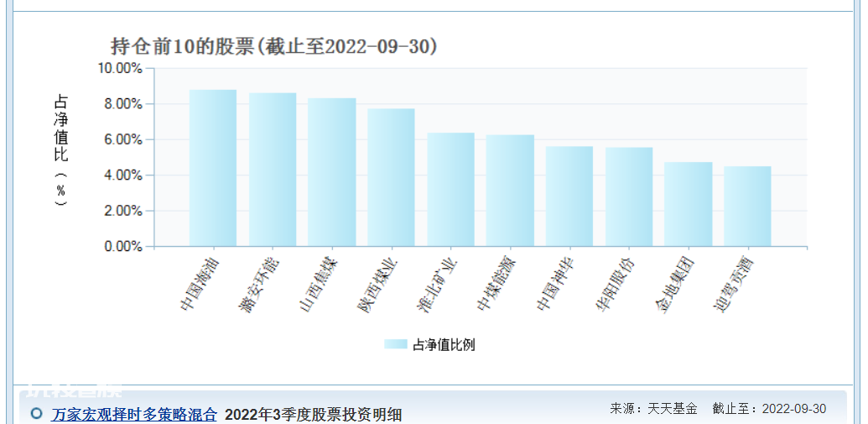The width and height of the screenshot is (868, 424).
Task: Select the 山西焦煤 bar
Action: [331, 172]
